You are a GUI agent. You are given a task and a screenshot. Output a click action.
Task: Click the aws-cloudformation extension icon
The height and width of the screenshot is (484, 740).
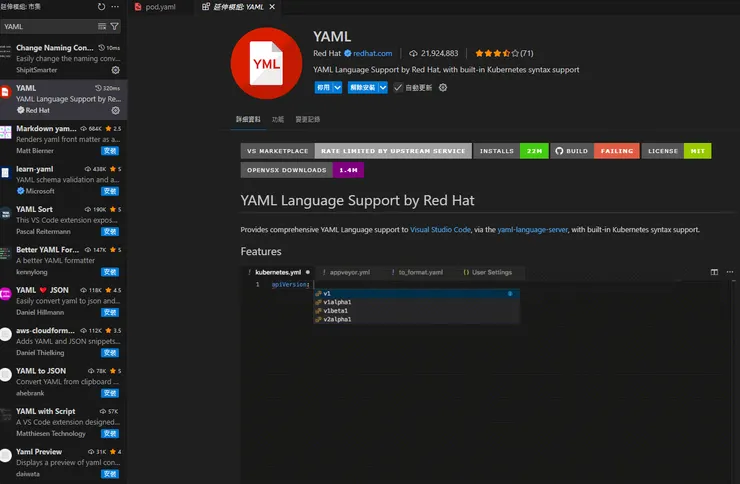pyautogui.click(x=6, y=334)
